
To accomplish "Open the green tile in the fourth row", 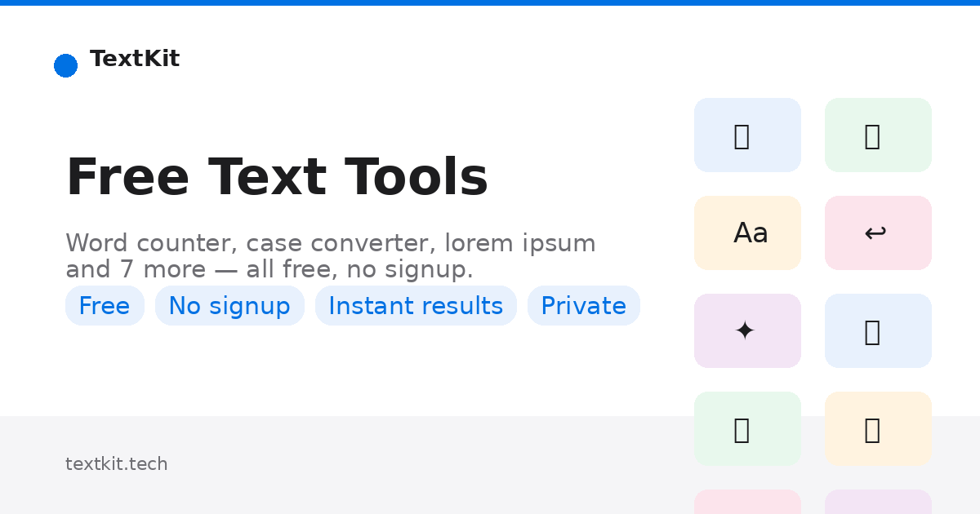I will point(747,428).
